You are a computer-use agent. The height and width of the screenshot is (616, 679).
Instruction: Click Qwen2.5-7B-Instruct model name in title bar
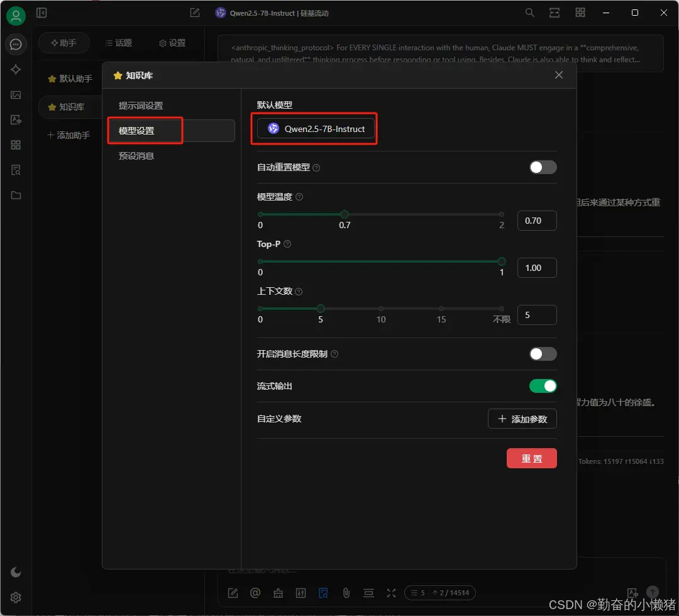pyautogui.click(x=262, y=13)
